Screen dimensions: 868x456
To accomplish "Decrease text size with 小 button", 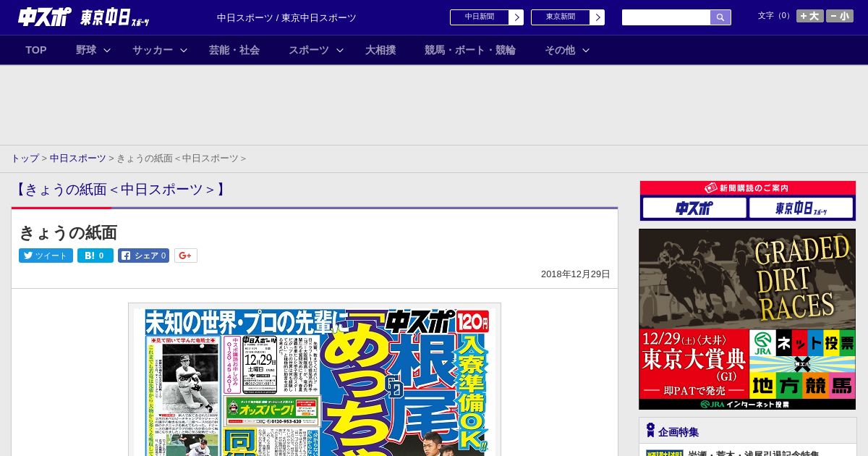I will coord(840,16).
